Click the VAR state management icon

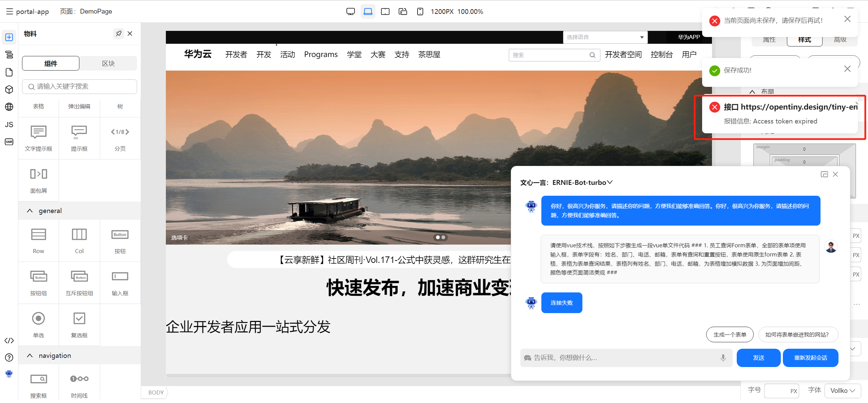click(9, 142)
